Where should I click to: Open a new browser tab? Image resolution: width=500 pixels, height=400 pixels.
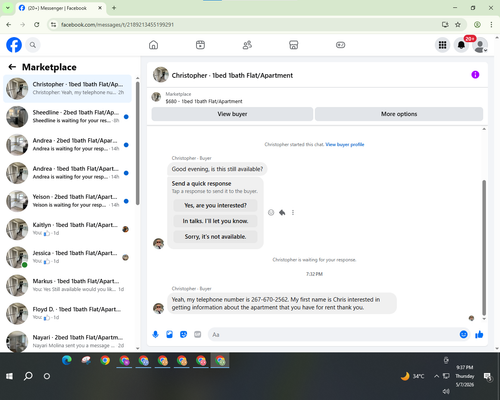[x=114, y=8]
